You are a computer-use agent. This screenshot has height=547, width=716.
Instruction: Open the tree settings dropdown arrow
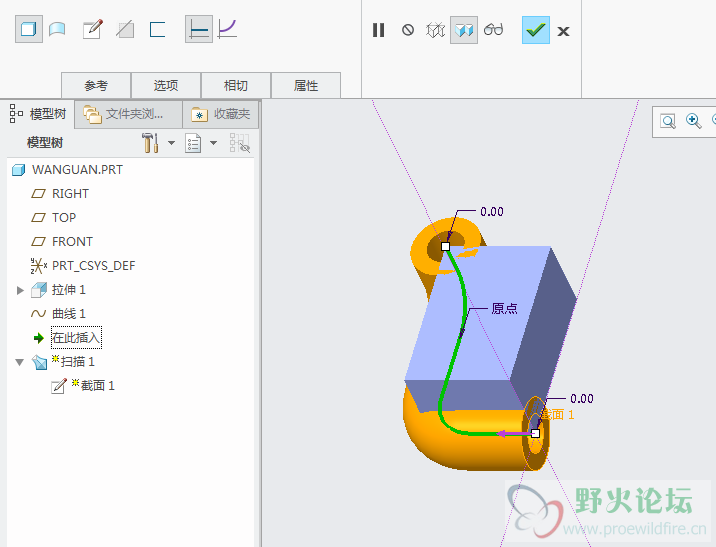[x=171, y=143]
